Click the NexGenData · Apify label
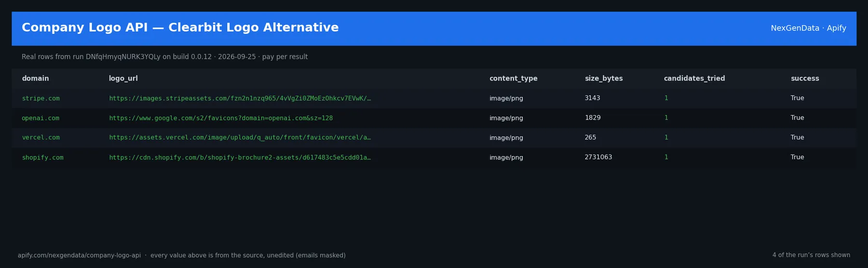Viewport: 868px width, 268px height. point(808,28)
